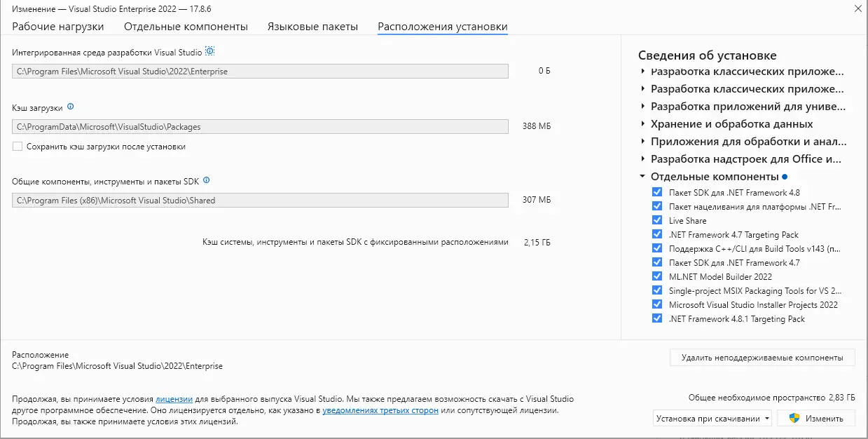
Task: Open the settings gear beside Visual Studio IDE path
Action: coord(212,50)
